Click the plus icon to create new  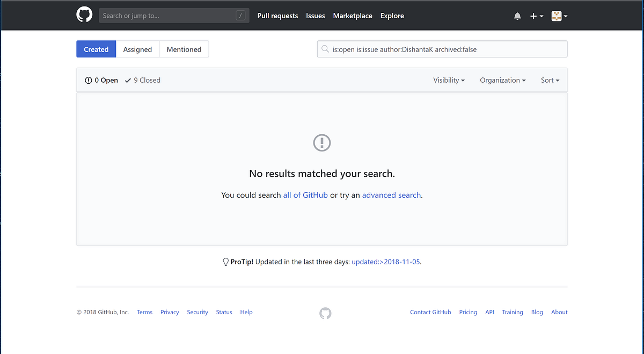533,16
